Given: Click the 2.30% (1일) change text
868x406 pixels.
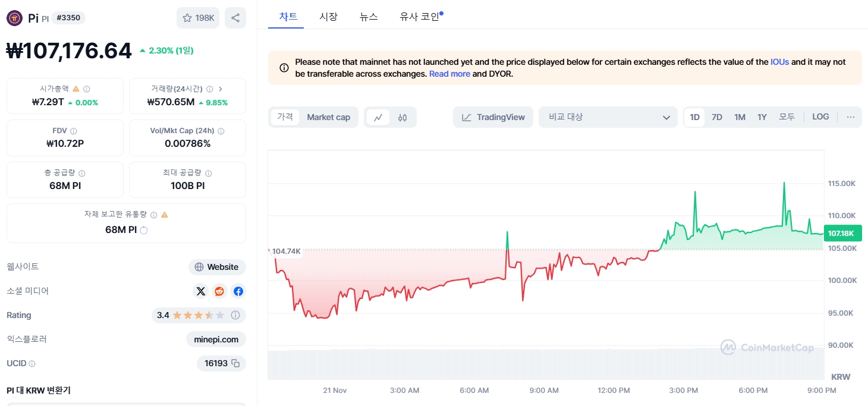Looking at the screenshot, I should coord(171,51).
